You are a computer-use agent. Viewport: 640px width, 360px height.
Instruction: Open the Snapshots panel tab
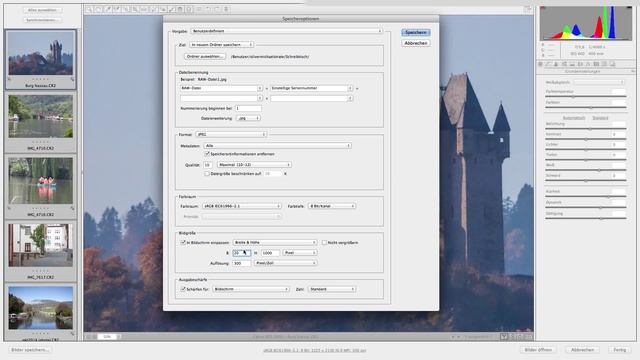pos(612,64)
